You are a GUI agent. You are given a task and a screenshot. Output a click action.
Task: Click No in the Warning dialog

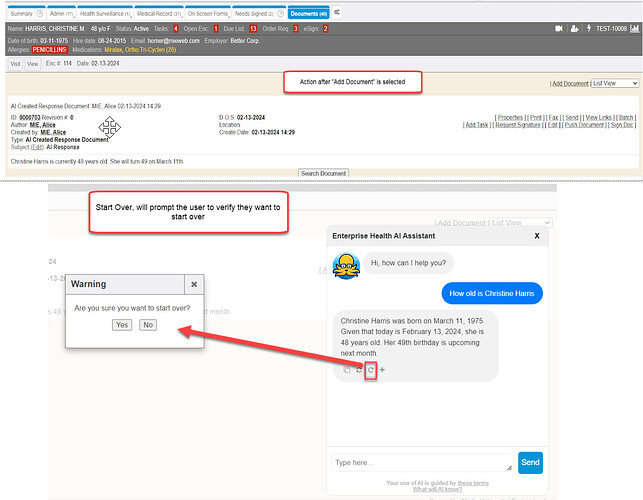pos(148,325)
